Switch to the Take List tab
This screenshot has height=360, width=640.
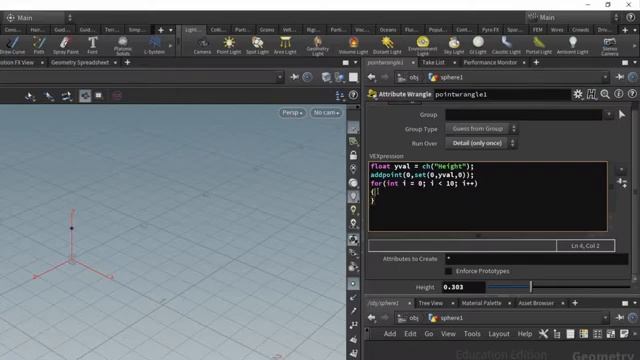pos(433,62)
